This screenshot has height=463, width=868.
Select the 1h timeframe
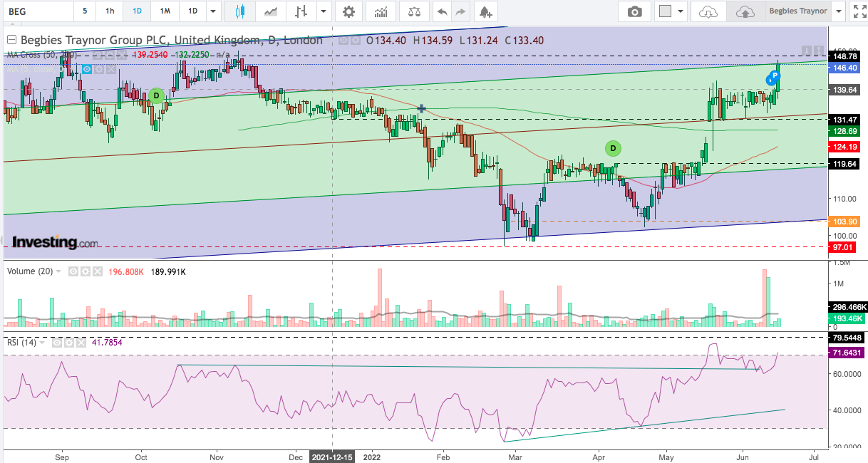coord(109,11)
